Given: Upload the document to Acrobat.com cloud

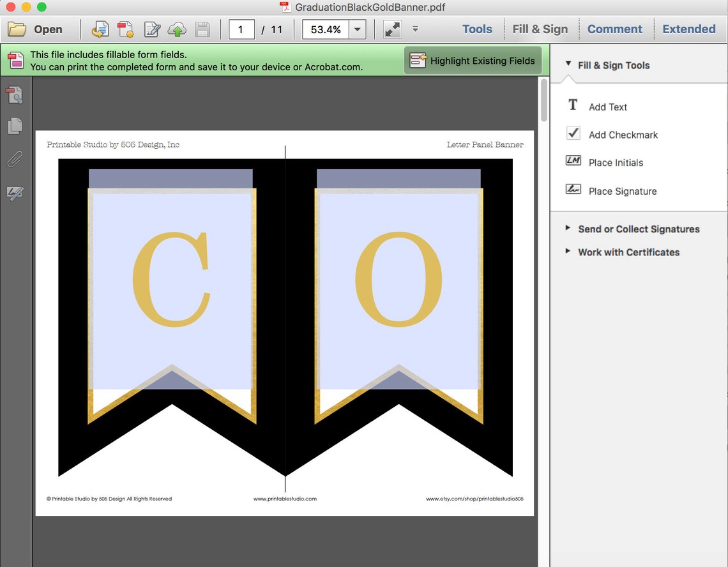Looking at the screenshot, I should (177, 29).
